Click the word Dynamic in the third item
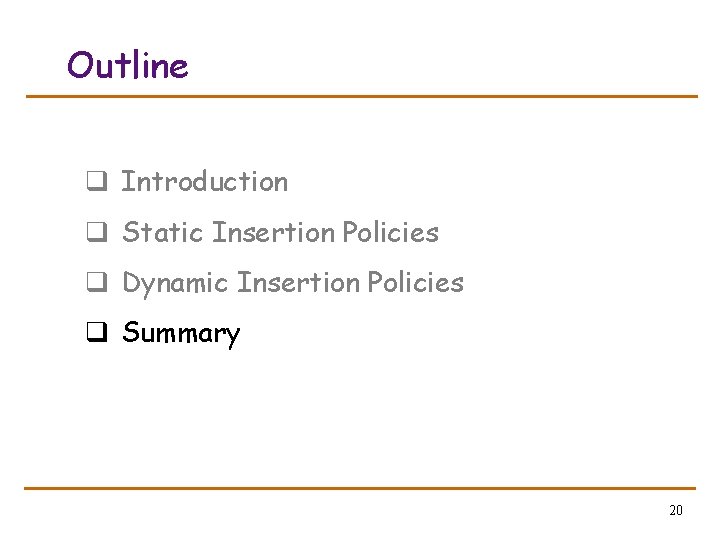 tap(175, 284)
